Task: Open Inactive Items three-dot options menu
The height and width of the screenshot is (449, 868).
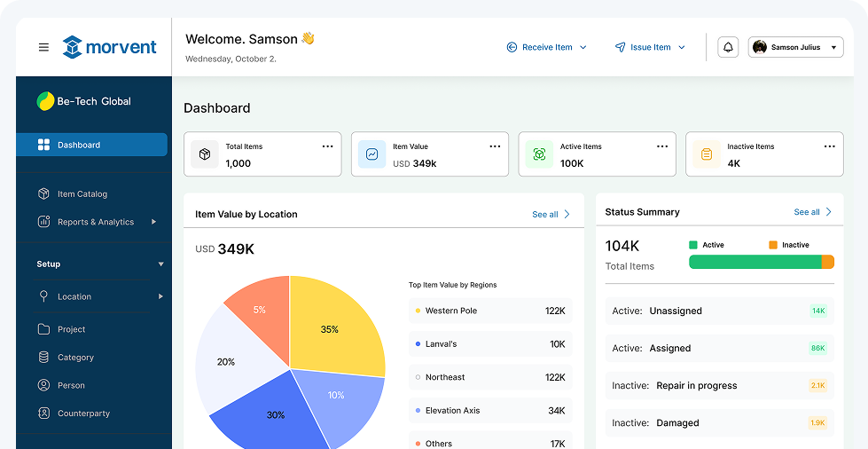Action: click(829, 146)
